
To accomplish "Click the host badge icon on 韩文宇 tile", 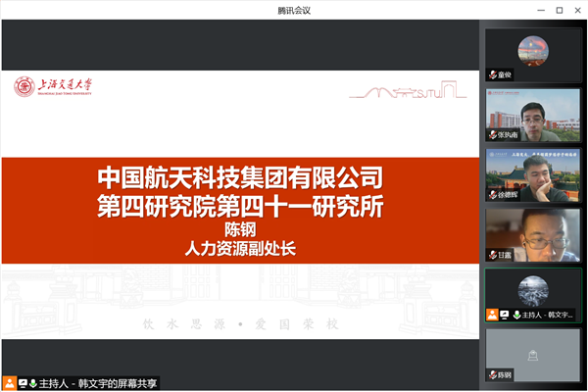I will coord(494,315).
